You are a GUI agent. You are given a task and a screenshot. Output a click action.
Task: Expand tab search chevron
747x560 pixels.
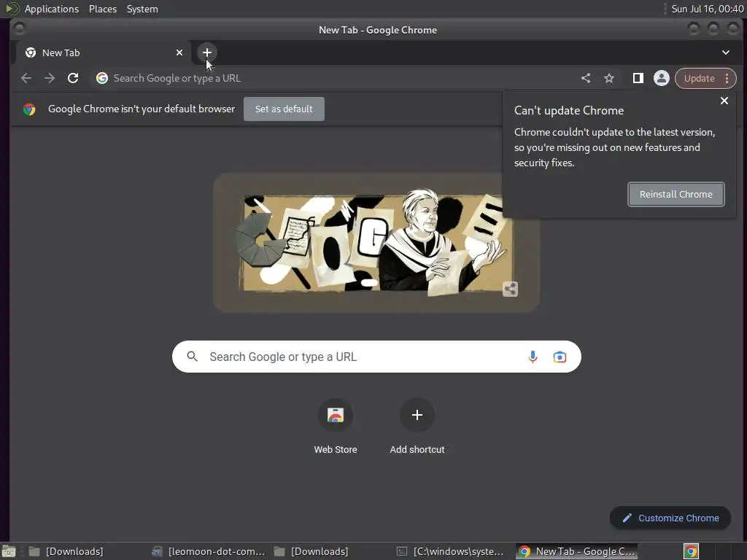[726, 52]
